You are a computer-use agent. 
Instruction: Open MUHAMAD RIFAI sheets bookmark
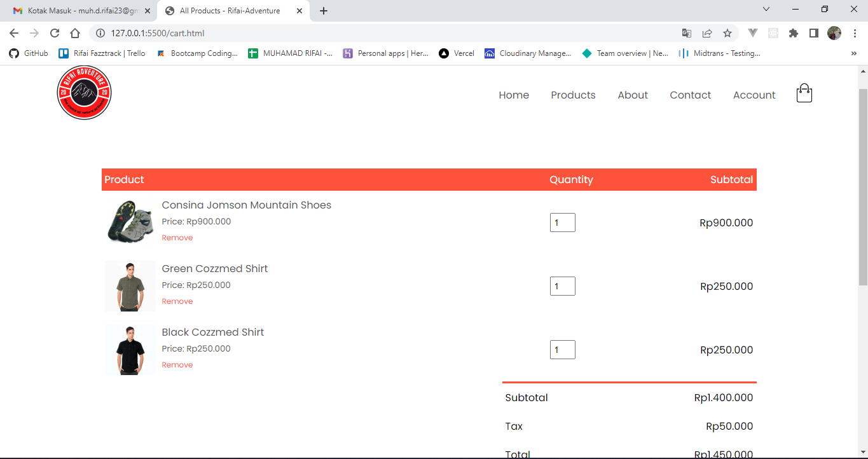(291, 53)
